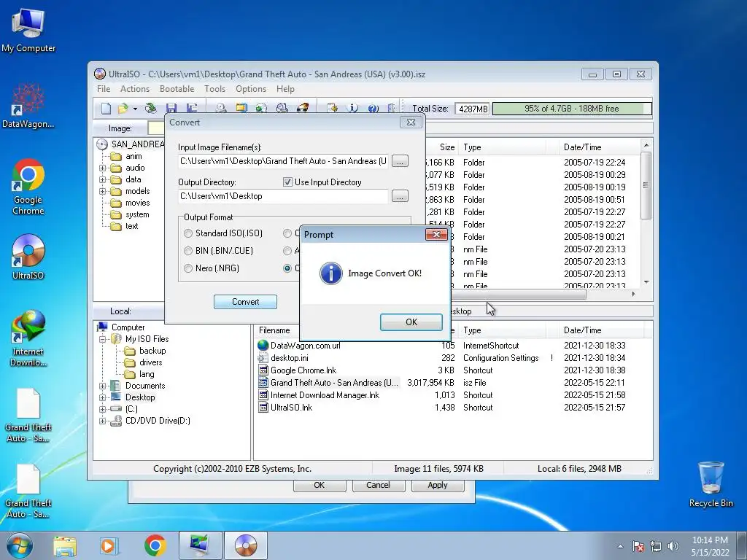The image size is (747, 560).
Task: Open Windows Explorer from the taskbar
Action: coord(65,545)
